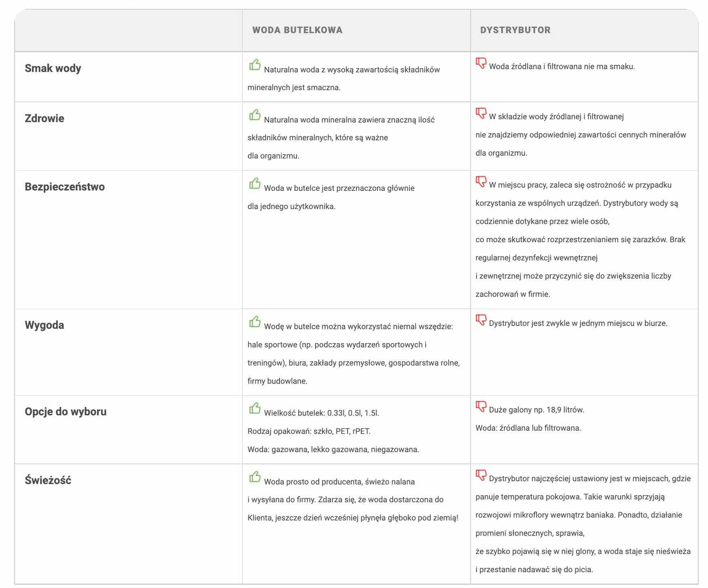
Task: Click the thumbs-down icon in Bezpieczeństwo row
Action: [x=481, y=182]
